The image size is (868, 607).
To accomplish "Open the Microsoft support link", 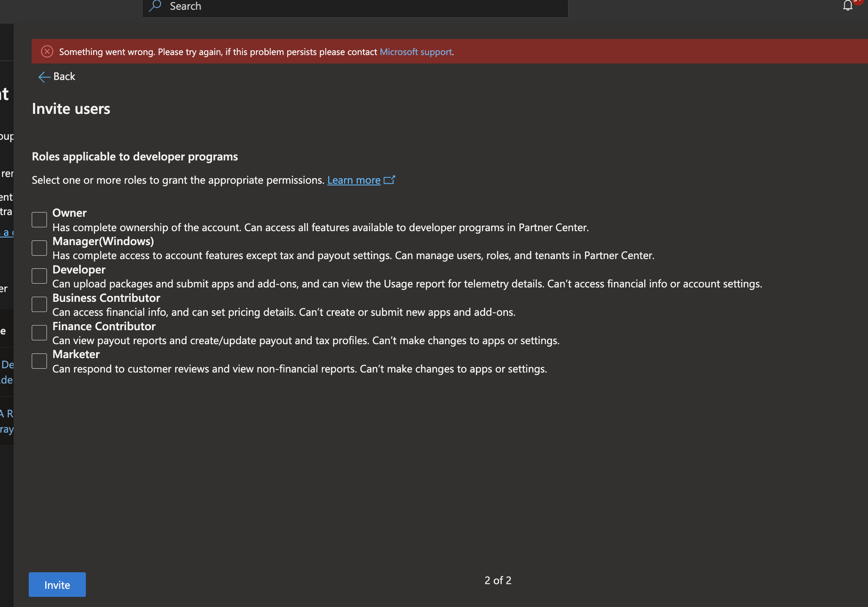I will click(x=416, y=52).
